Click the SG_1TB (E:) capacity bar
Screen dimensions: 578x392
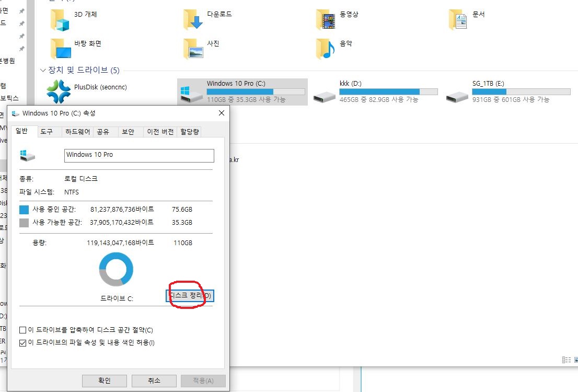tap(521, 92)
